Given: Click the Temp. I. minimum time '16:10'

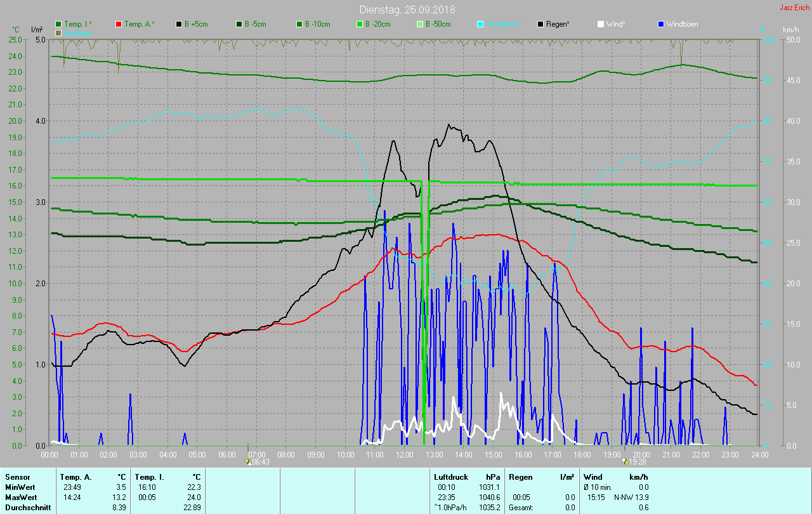Looking at the screenshot, I should click(x=146, y=487).
